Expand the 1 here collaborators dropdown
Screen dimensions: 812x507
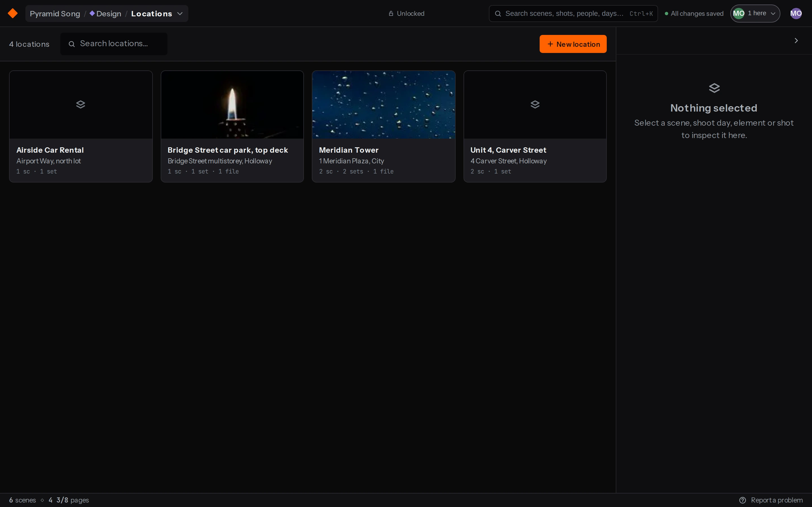point(755,14)
